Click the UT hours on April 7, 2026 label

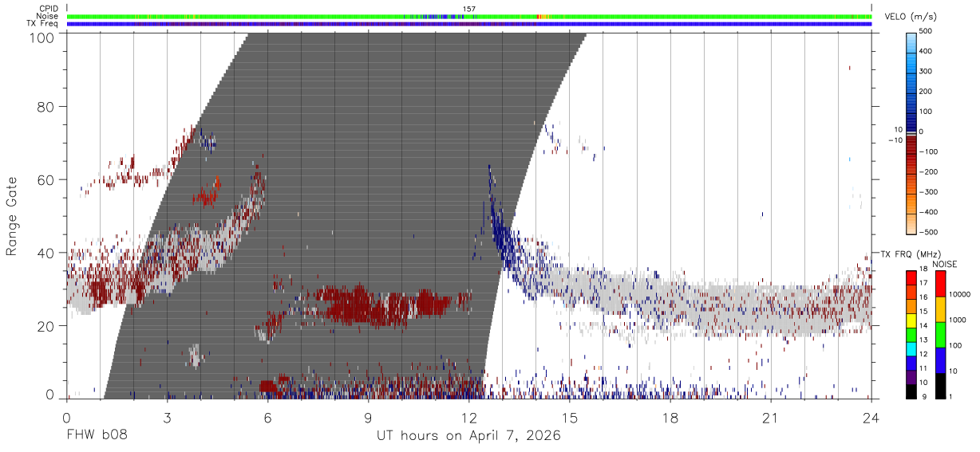point(469,436)
